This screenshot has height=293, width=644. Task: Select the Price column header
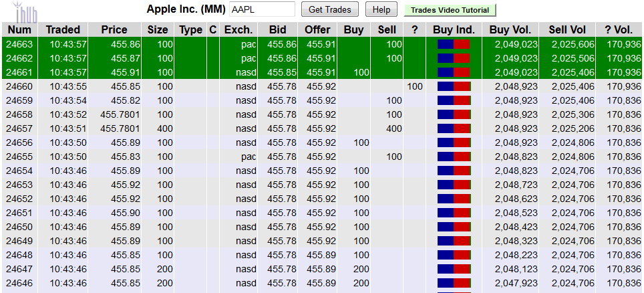coord(114,29)
